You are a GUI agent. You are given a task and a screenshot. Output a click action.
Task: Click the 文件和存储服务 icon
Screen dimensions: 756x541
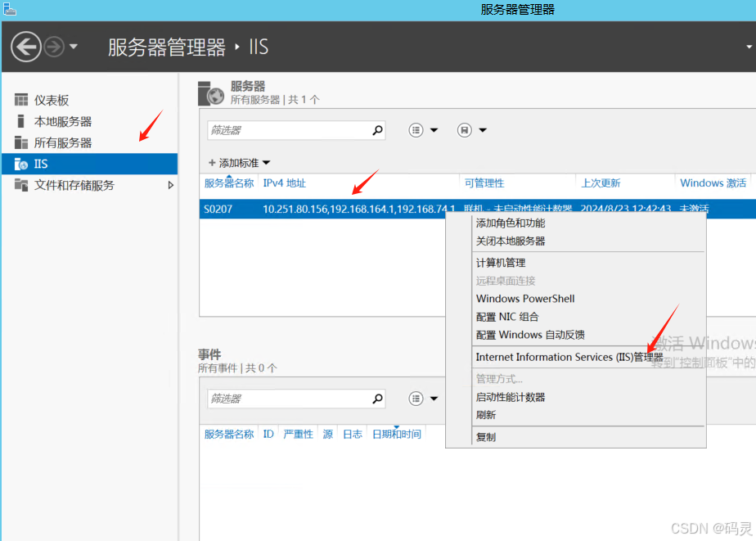point(20,185)
